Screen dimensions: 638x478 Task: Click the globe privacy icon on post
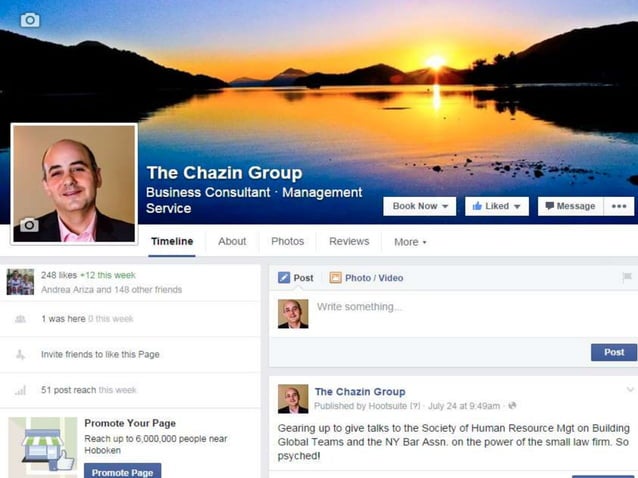pyautogui.click(x=512, y=406)
